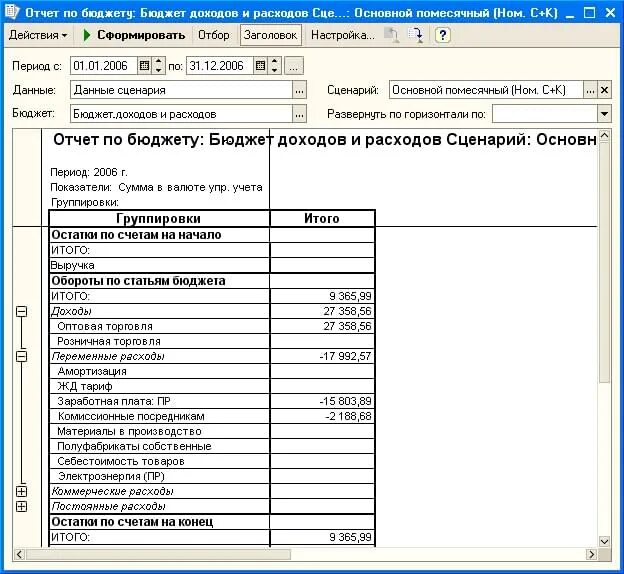The width and height of the screenshot is (624, 574).
Task: Open the help question mark icon
Action: (x=442, y=35)
